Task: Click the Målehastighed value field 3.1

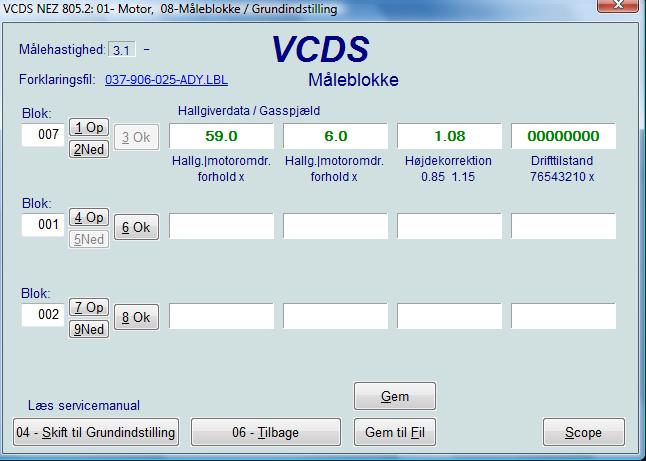Action: [x=122, y=50]
